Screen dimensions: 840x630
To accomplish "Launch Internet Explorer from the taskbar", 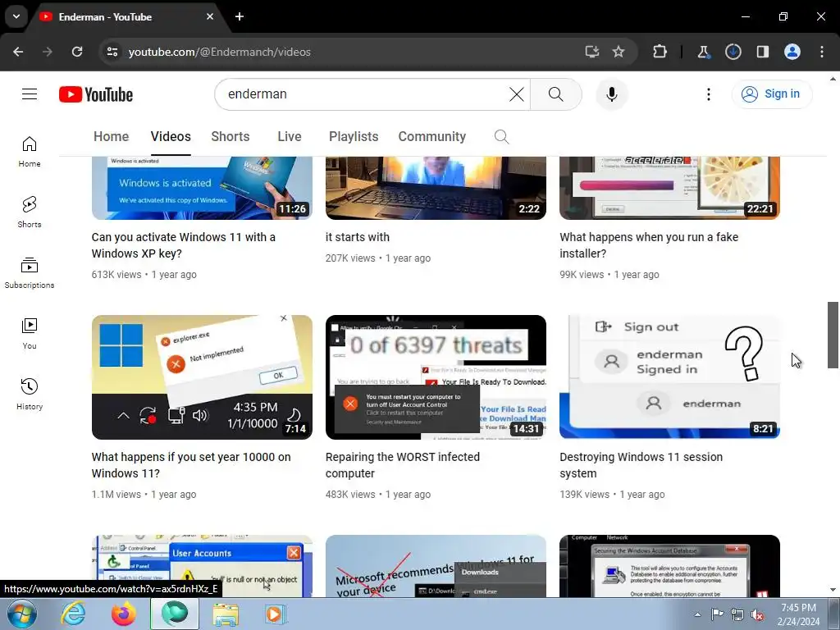I will pyautogui.click(x=73, y=614).
